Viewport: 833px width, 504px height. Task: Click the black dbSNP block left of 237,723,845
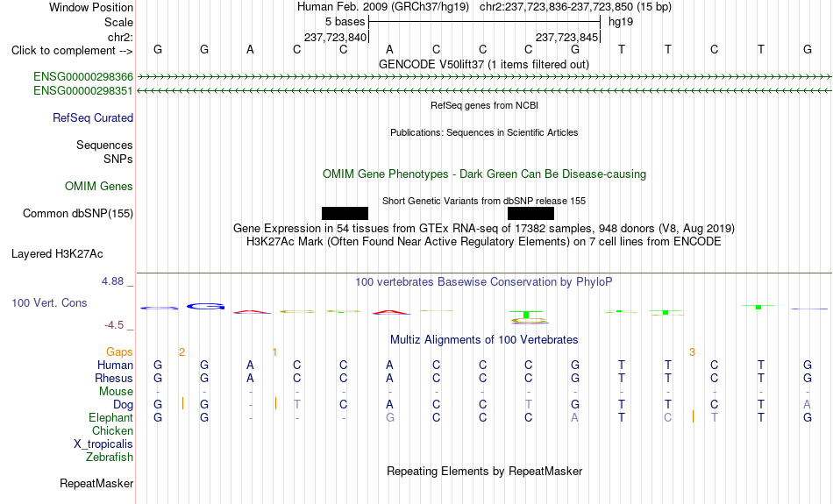(530, 214)
